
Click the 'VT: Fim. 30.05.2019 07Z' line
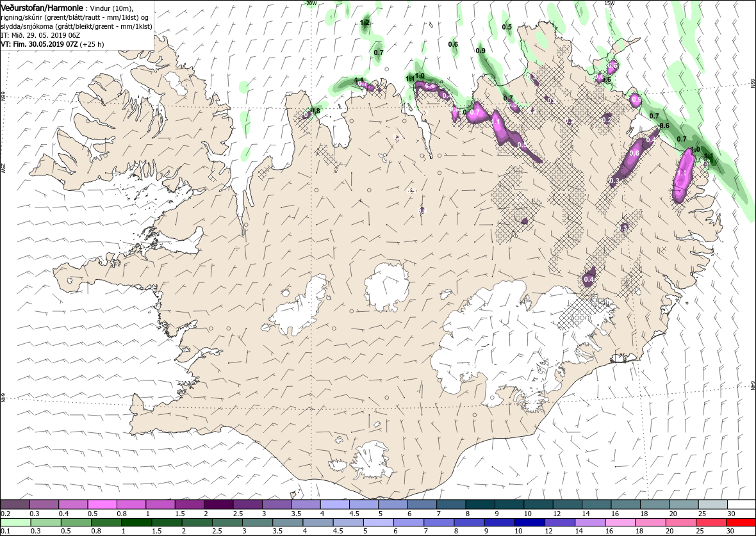click(41, 44)
